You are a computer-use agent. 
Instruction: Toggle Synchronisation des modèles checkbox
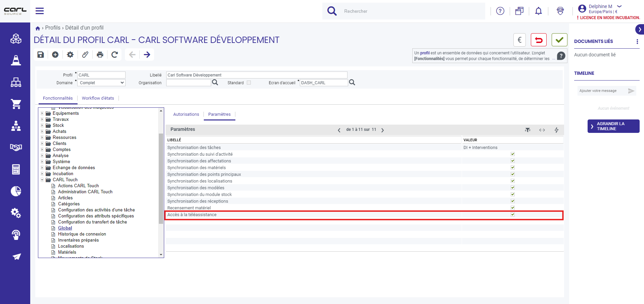coord(513,188)
